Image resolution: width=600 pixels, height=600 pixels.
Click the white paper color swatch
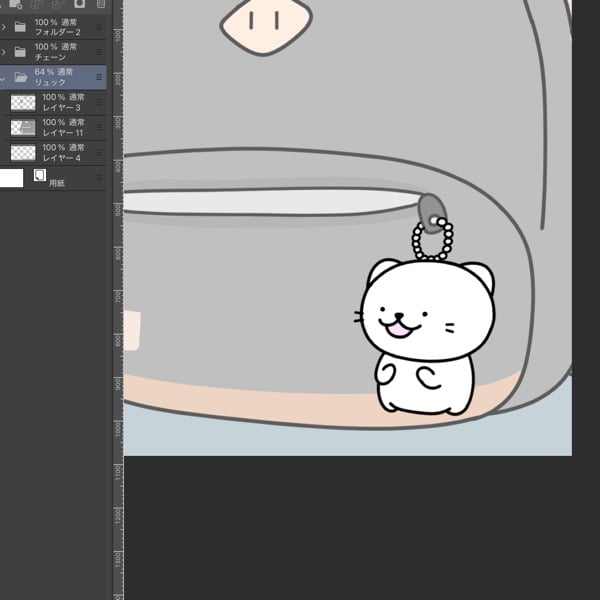(11, 178)
